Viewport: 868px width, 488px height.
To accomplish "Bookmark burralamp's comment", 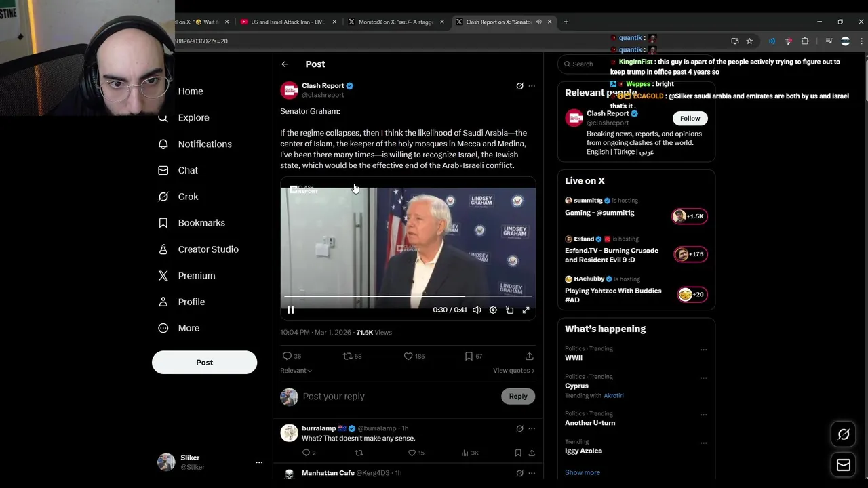I will 518,453.
